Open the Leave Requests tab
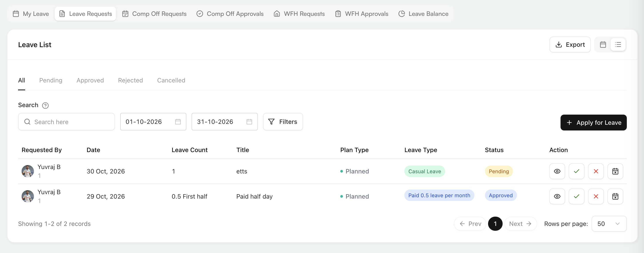The image size is (644, 253). (85, 14)
